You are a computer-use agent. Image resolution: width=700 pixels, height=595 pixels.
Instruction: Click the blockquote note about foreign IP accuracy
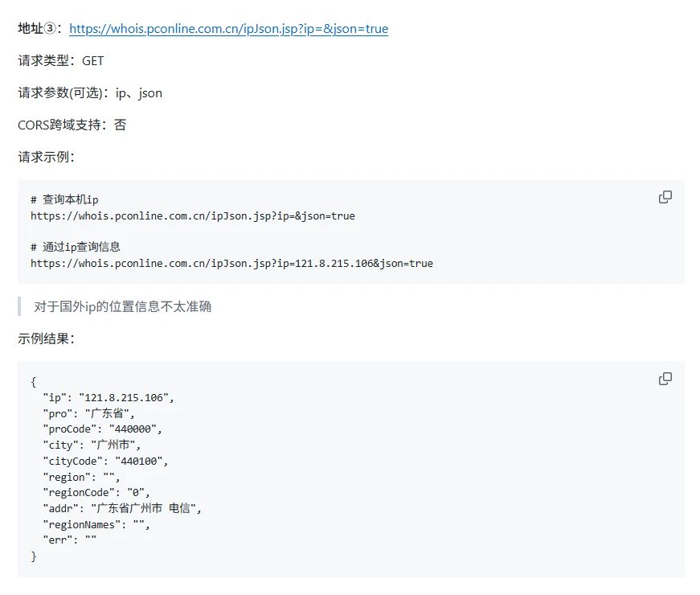pos(123,306)
